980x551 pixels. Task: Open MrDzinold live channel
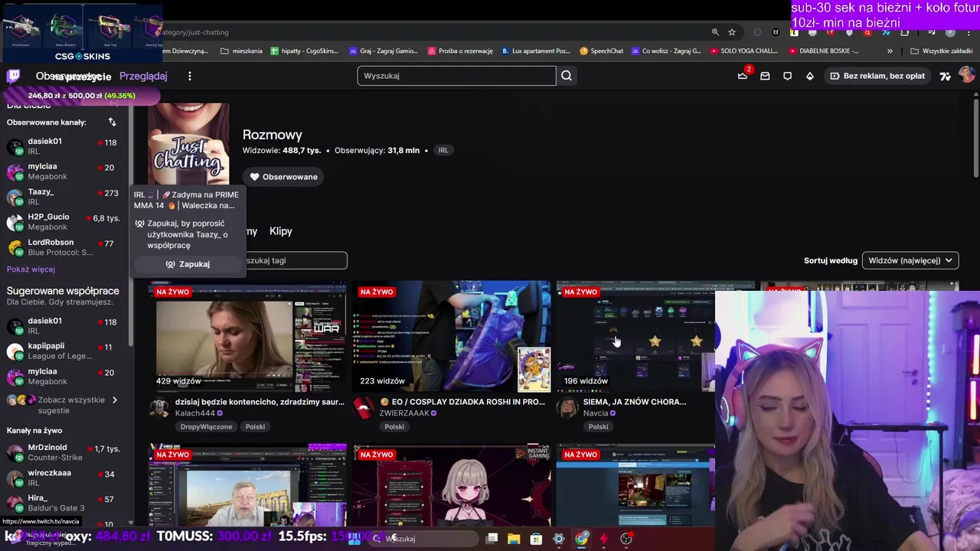[64, 452]
